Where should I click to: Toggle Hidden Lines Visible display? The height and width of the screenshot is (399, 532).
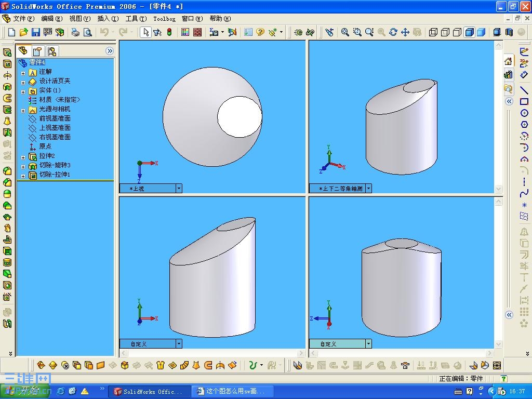(x=445, y=32)
